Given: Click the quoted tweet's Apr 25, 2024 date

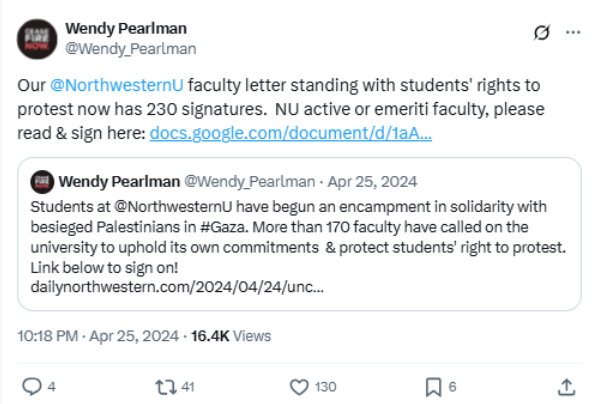Looking at the screenshot, I should tap(372, 182).
